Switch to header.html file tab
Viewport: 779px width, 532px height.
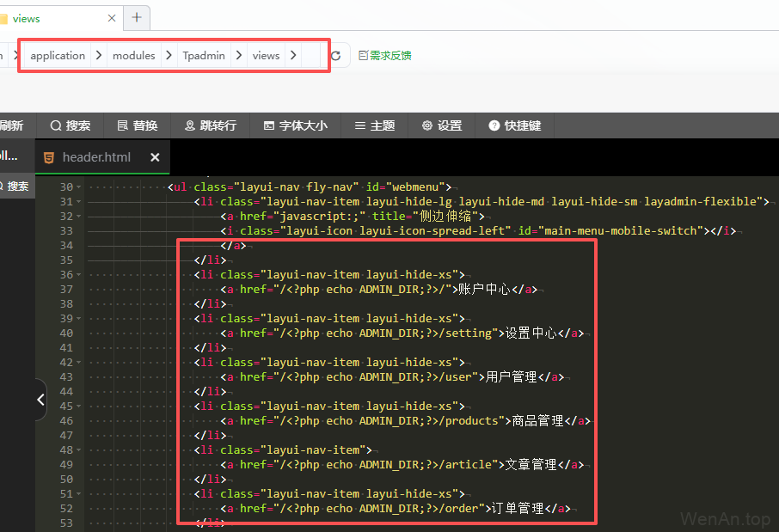coord(96,157)
